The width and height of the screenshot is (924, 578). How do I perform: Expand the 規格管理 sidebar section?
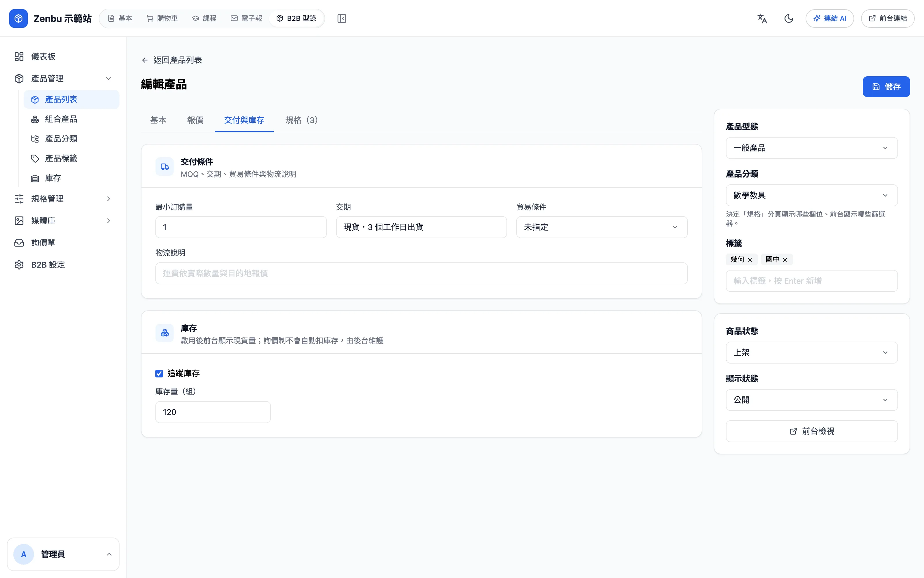[64, 199]
